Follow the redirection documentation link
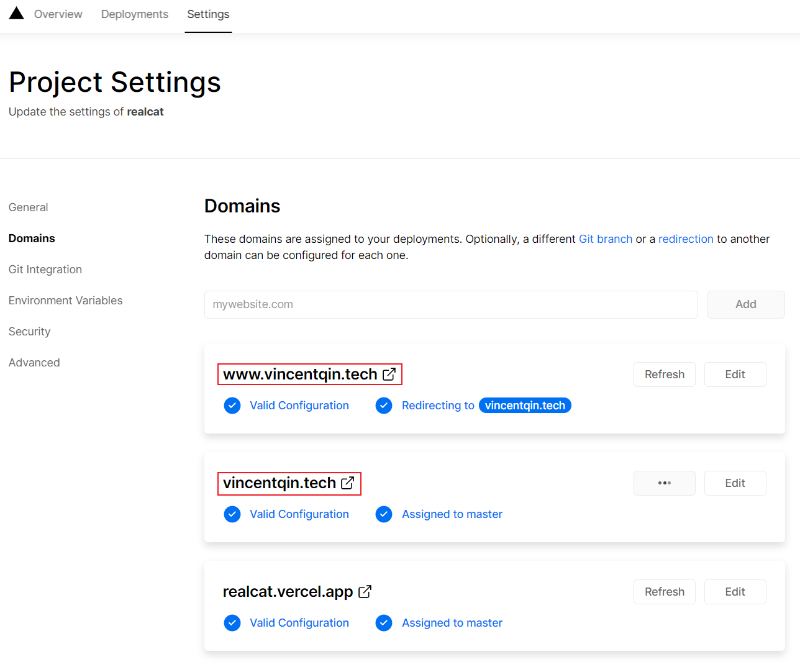This screenshot has width=800, height=672. click(x=686, y=239)
